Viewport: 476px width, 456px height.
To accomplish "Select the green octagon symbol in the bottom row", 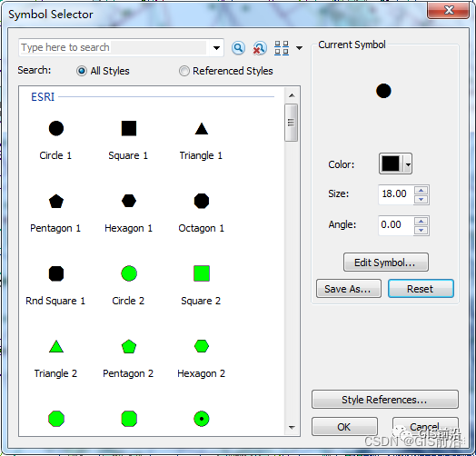I will tap(55, 419).
